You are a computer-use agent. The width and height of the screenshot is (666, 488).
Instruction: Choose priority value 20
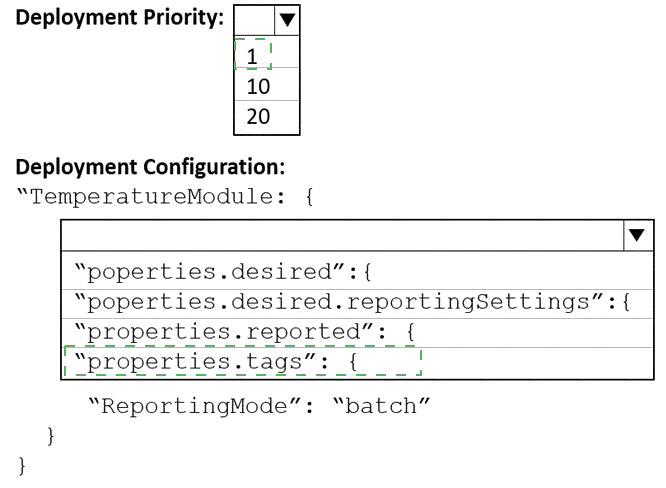click(267, 116)
